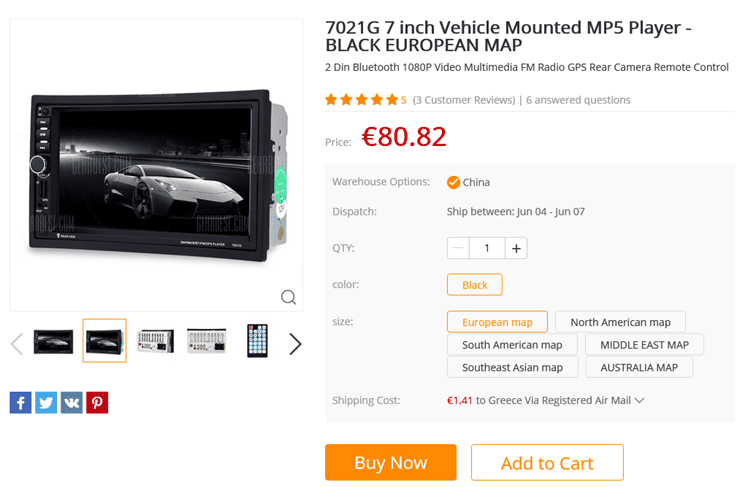Choose North American map option
The height and width of the screenshot is (487, 750).
620,322
